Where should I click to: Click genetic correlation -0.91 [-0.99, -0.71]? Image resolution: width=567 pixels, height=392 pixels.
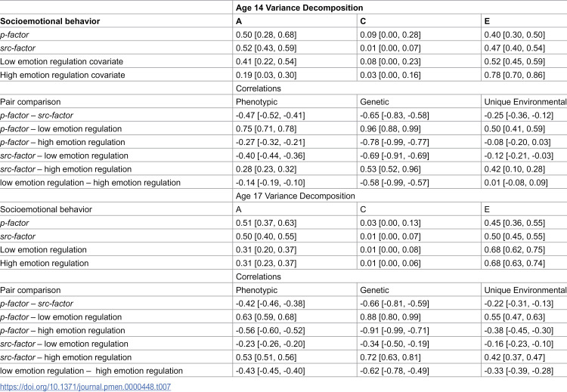pyautogui.click(x=394, y=330)
